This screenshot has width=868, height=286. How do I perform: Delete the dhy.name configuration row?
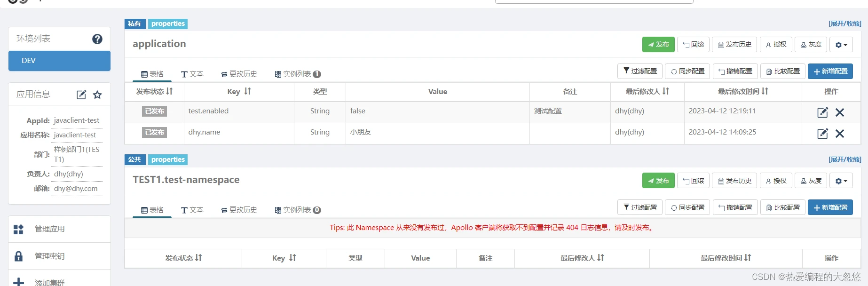[840, 134]
